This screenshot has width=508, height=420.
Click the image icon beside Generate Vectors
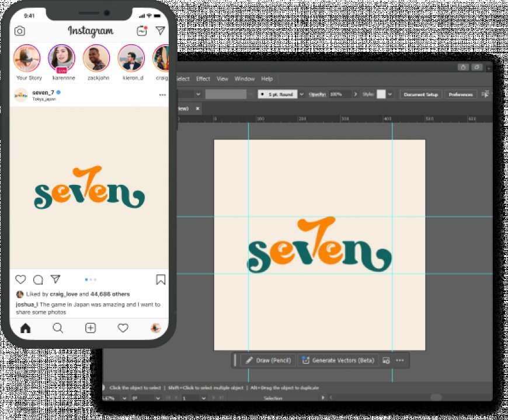coord(385,360)
